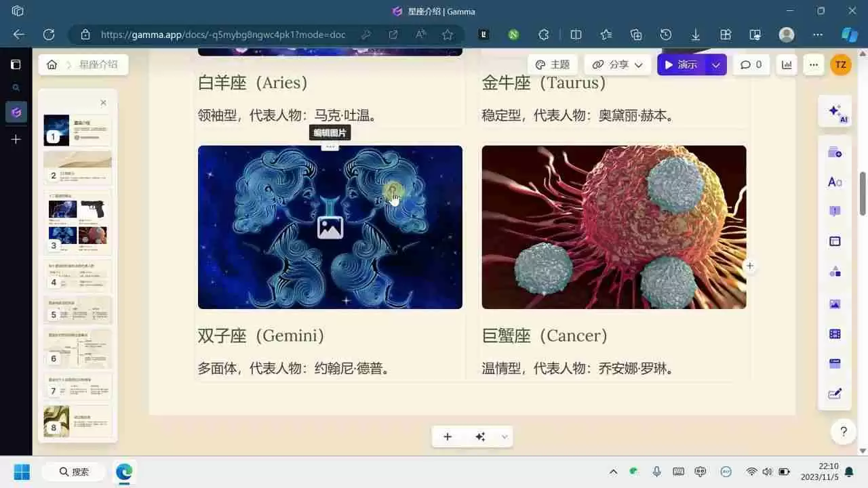Open the card templates icon atop right sidebar
Screen dimensions: 868x488
click(x=834, y=152)
